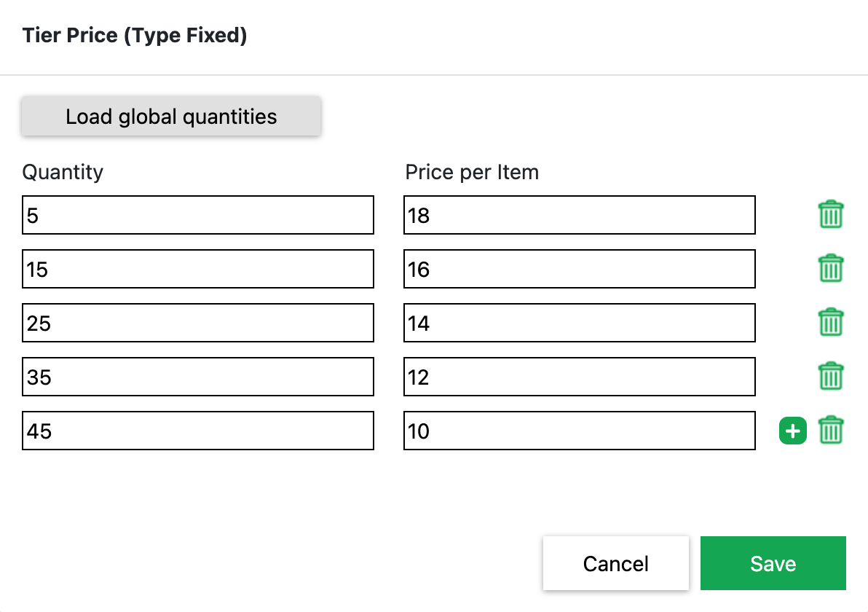
Task: Delete the tier row with quantity 15
Action: pyautogui.click(x=831, y=269)
